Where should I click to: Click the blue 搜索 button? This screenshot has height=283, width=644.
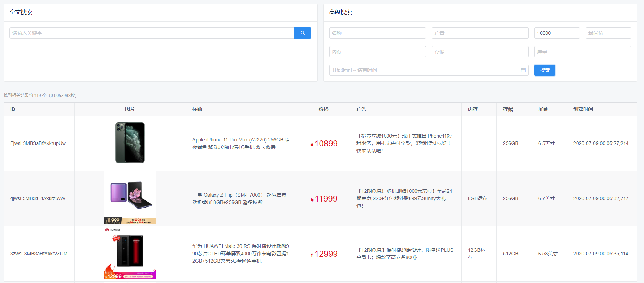click(545, 70)
